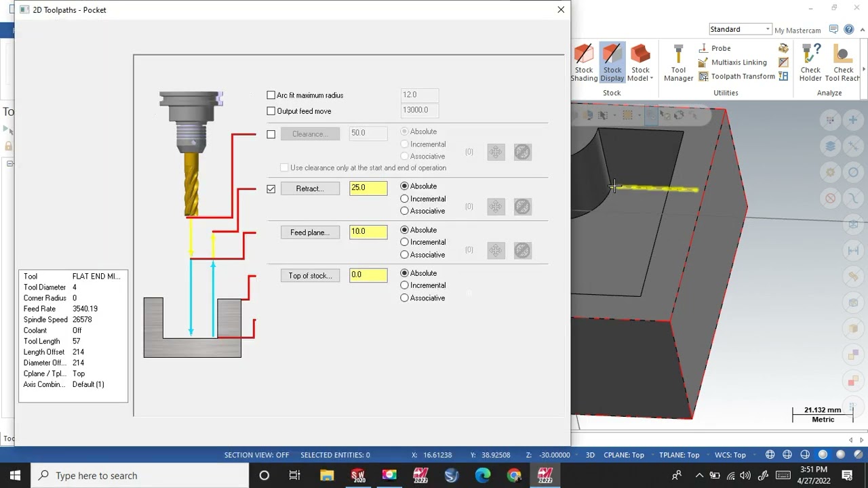Click the red no-entry quick mask icon
The image size is (868, 488).
coord(831,198)
